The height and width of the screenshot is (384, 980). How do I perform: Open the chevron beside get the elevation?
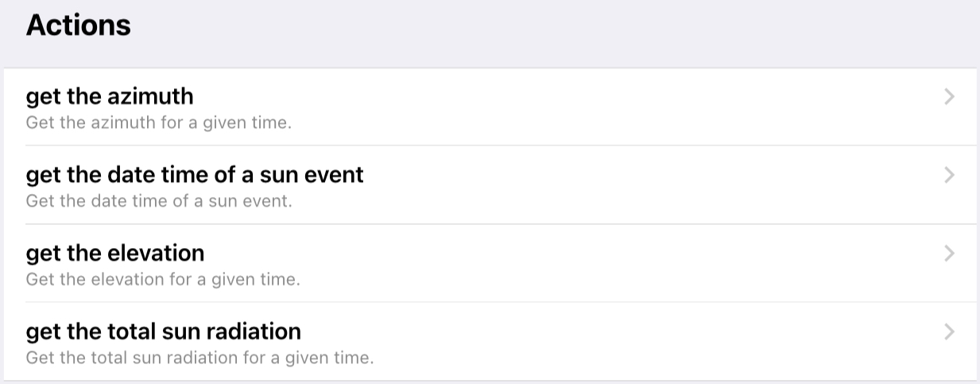(948, 254)
